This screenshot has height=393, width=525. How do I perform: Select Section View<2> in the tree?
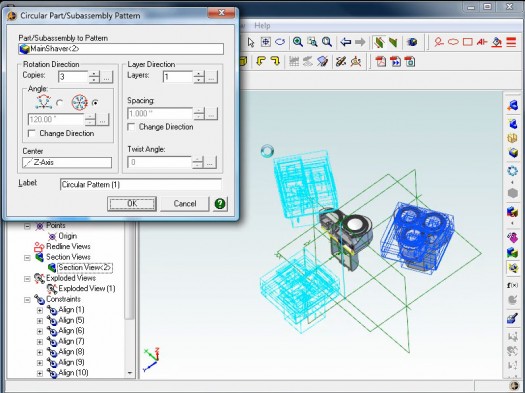84,268
